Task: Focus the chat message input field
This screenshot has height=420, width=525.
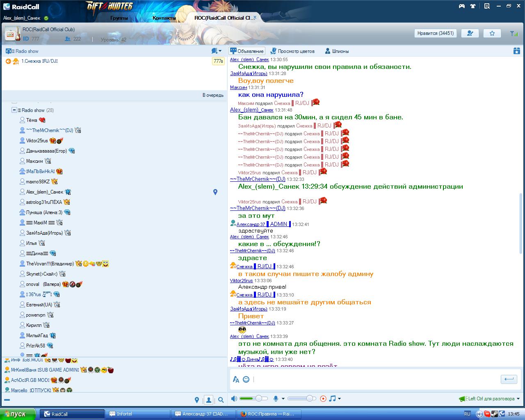Action: point(375,379)
